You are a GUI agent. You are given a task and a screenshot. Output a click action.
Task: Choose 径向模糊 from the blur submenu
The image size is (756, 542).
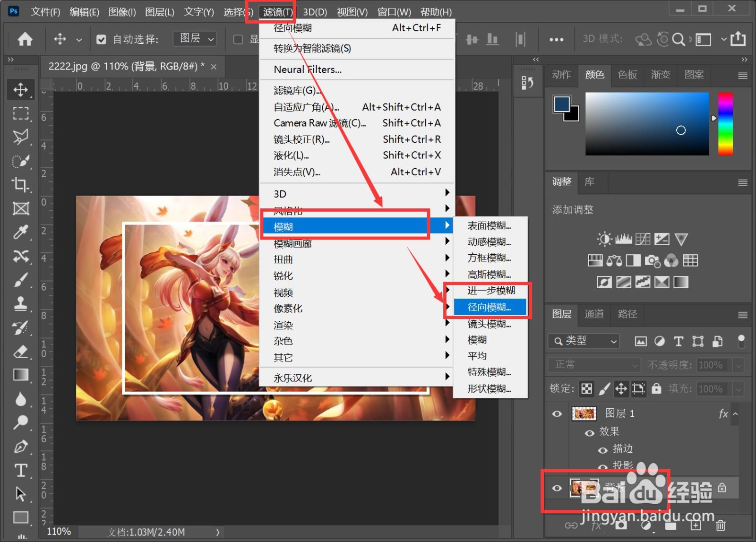[x=490, y=307]
